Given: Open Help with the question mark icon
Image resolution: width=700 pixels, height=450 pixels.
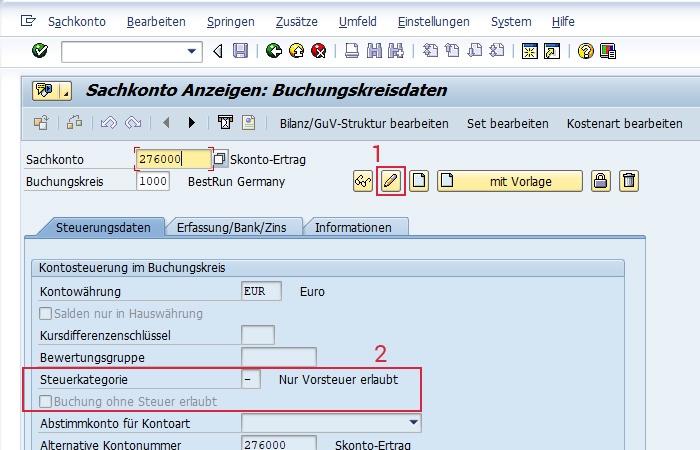Looking at the screenshot, I should click(x=585, y=51).
